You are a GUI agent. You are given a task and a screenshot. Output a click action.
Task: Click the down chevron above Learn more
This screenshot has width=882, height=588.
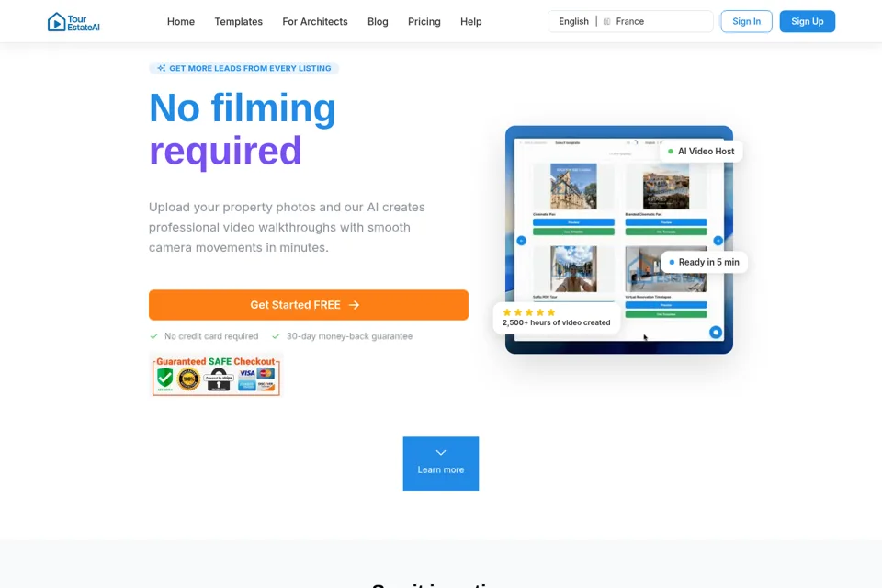pos(440,452)
